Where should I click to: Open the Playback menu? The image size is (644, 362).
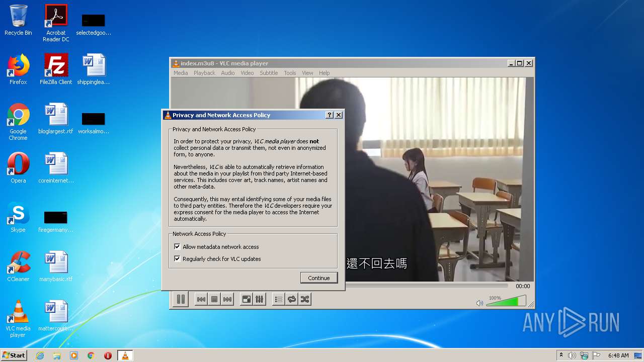204,73
